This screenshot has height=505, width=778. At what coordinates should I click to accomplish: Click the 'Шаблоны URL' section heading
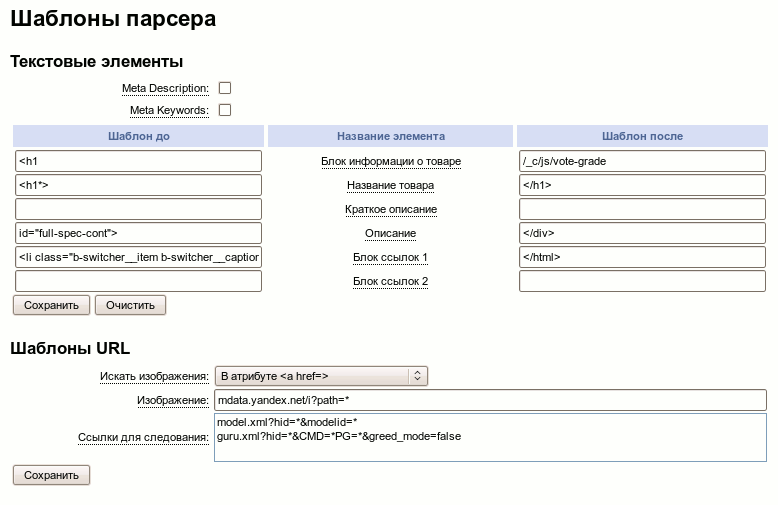pyautogui.click(x=70, y=348)
